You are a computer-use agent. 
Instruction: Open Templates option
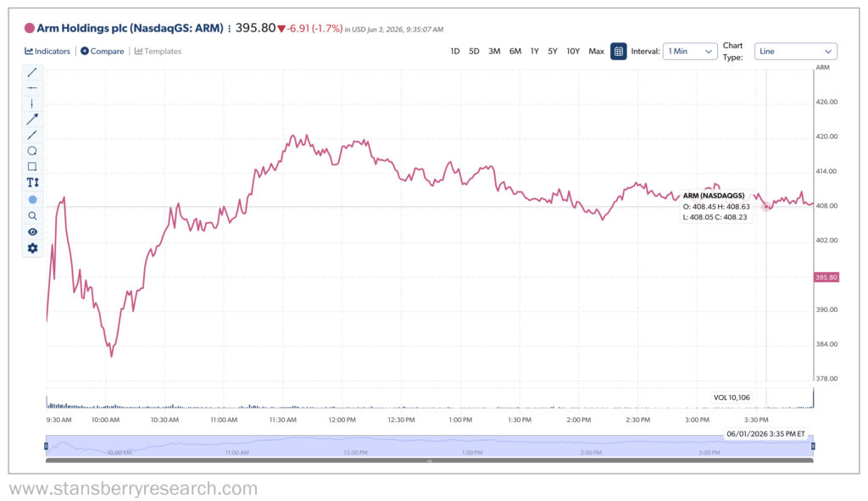point(159,52)
